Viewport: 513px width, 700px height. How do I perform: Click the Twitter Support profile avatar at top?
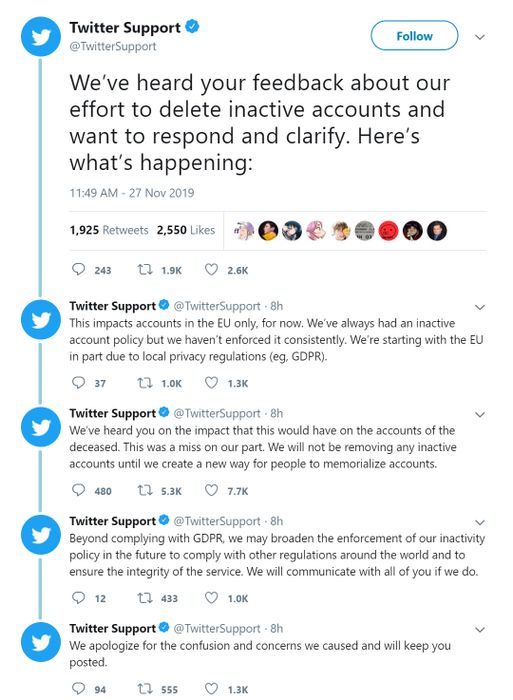point(41,37)
